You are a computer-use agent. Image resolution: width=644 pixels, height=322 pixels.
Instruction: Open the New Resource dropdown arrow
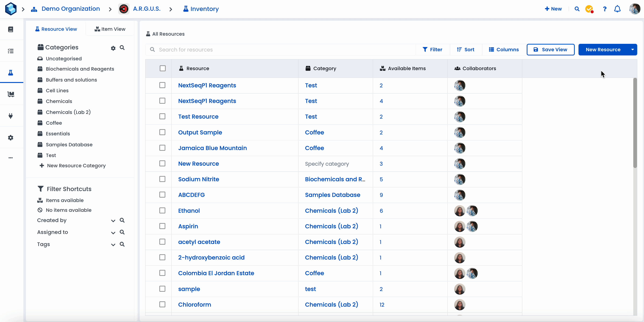(632, 49)
